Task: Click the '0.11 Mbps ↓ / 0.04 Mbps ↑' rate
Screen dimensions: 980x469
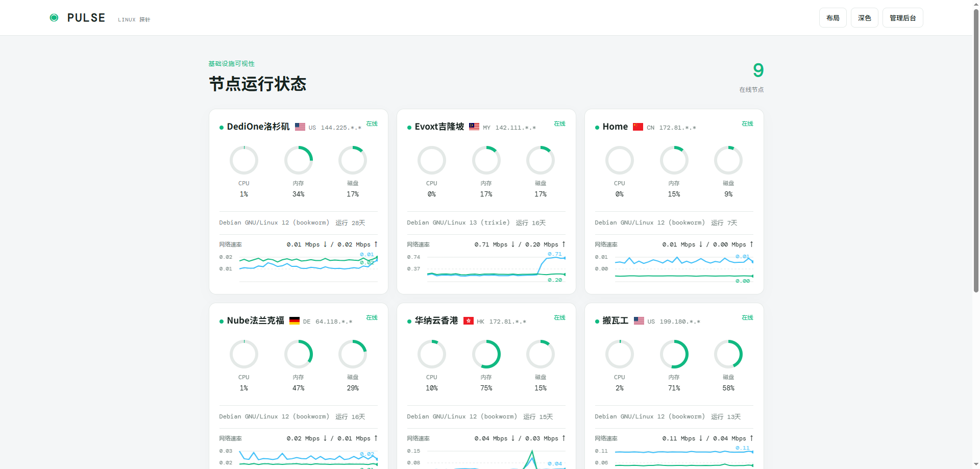Action: 708,438
